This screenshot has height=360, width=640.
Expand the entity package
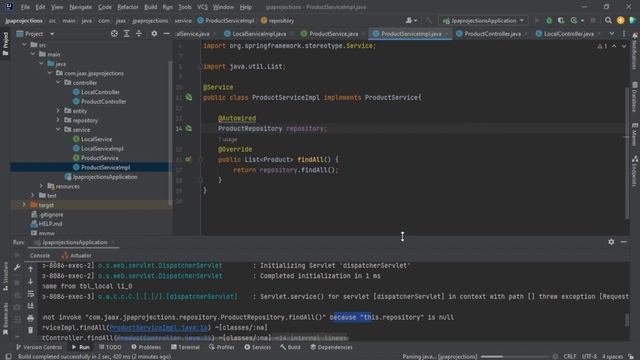[58, 111]
